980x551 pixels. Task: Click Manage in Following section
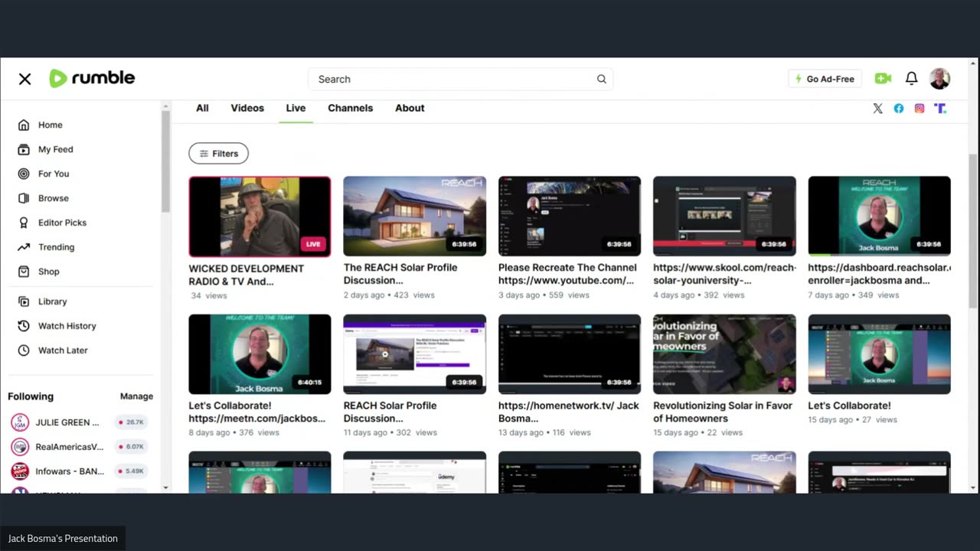(136, 396)
